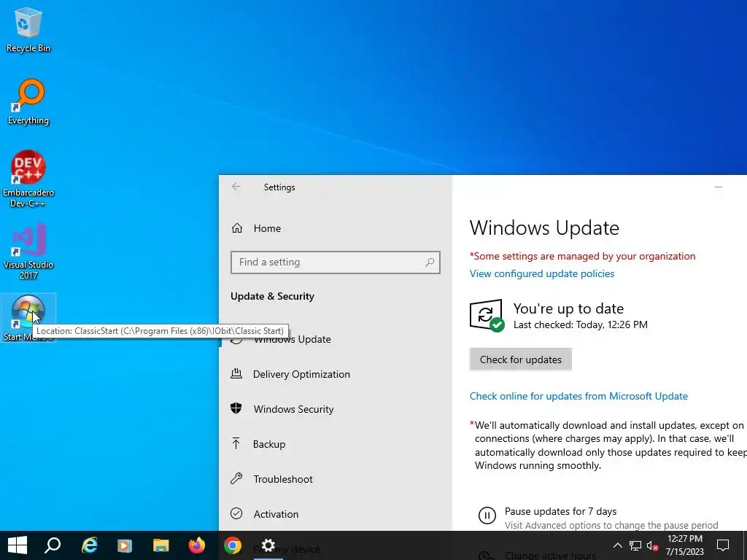Image resolution: width=747 pixels, height=560 pixels.
Task: Open the Backup settings page
Action: [335, 444]
